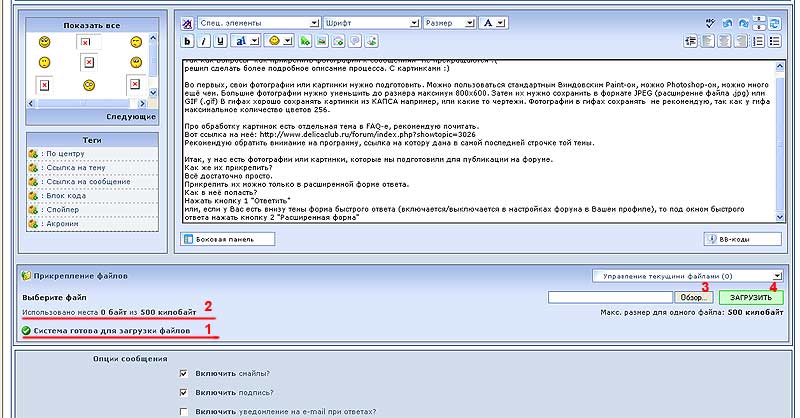
Task: Open Управление текущими файлами dropdown
Action: tap(685, 274)
